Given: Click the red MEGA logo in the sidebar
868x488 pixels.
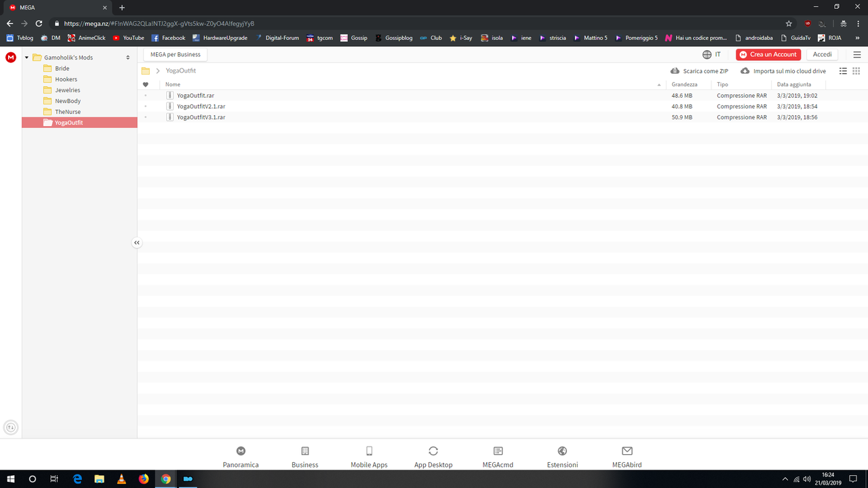Looking at the screenshot, I should [11, 58].
